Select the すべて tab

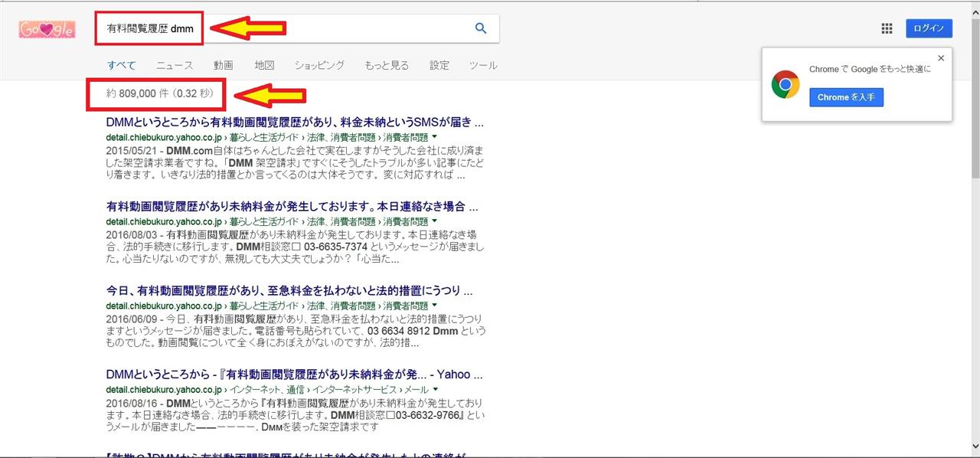(x=122, y=65)
